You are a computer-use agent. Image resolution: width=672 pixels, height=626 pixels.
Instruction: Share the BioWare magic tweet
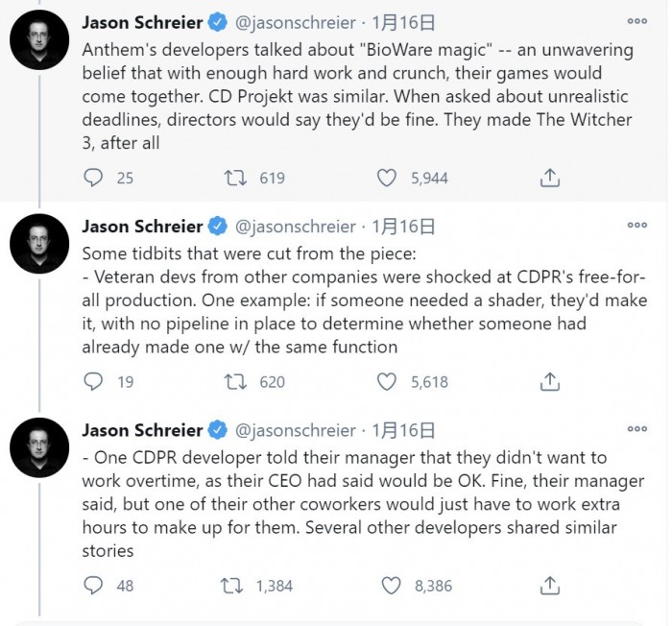pyautogui.click(x=549, y=178)
